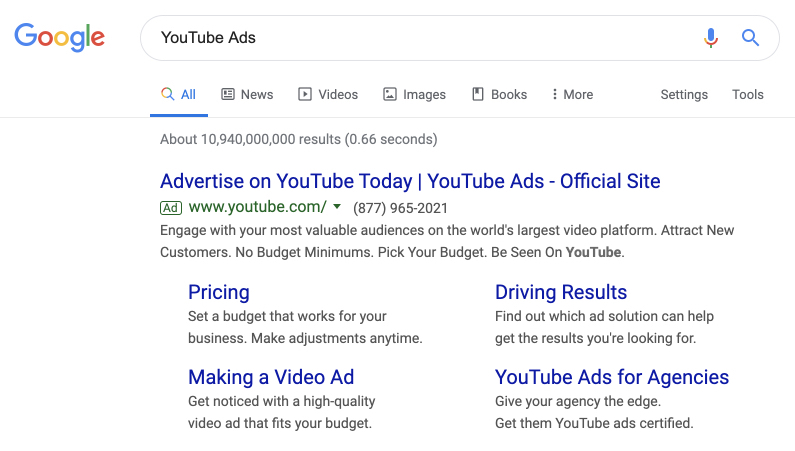Screen dimensions: 795x451
Task: Click the About 10,940,000,000 results text
Action: pyautogui.click(x=299, y=139)
